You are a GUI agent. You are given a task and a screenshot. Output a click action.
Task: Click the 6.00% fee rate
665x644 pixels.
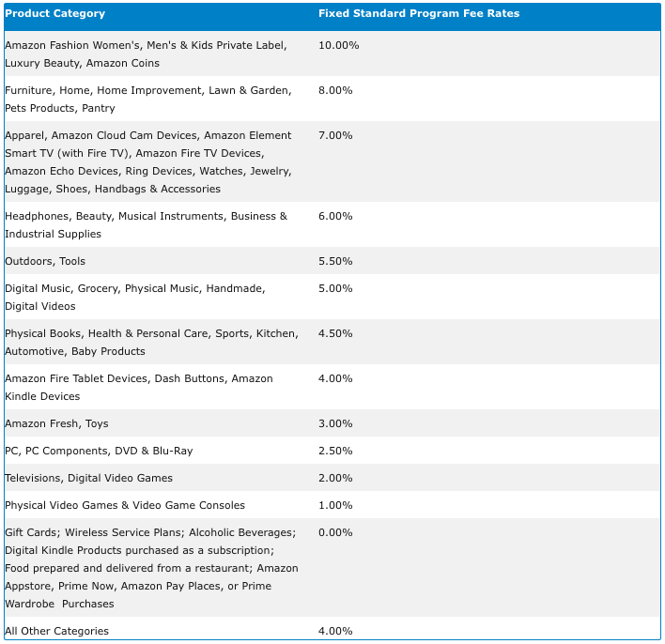click(335, 216)
